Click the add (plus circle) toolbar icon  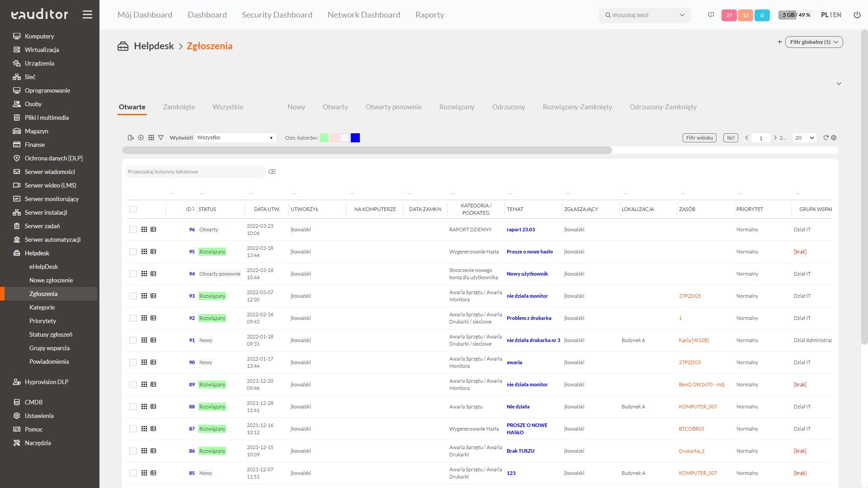tap(141, 138)
